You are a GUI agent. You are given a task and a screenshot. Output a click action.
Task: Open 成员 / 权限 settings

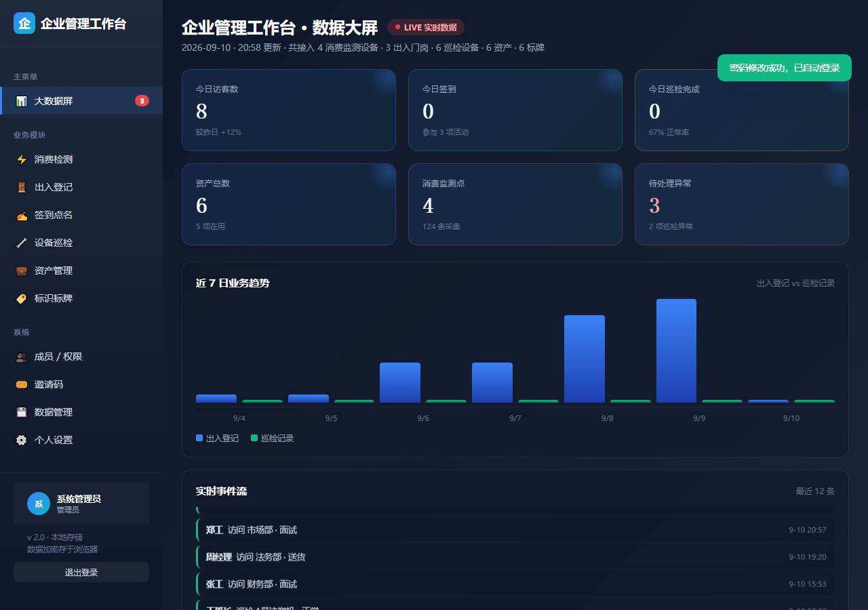pyautogui.click(x=81, y=357)
